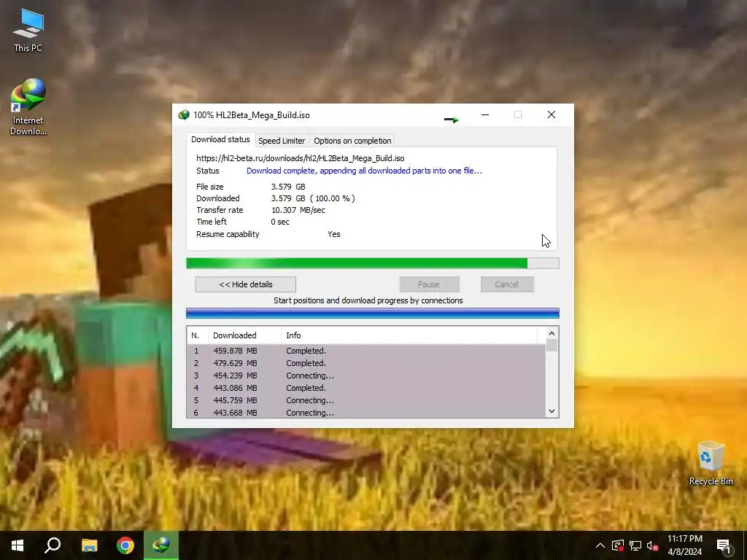Viewport: 747px width, 560px height.
Task: Click the transfer rate value 10.307 MB/sec
Action: click(x=298, y=210)
